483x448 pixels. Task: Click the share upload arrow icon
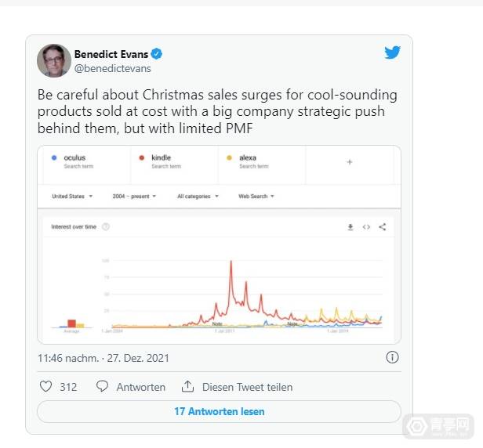point(187,386)
